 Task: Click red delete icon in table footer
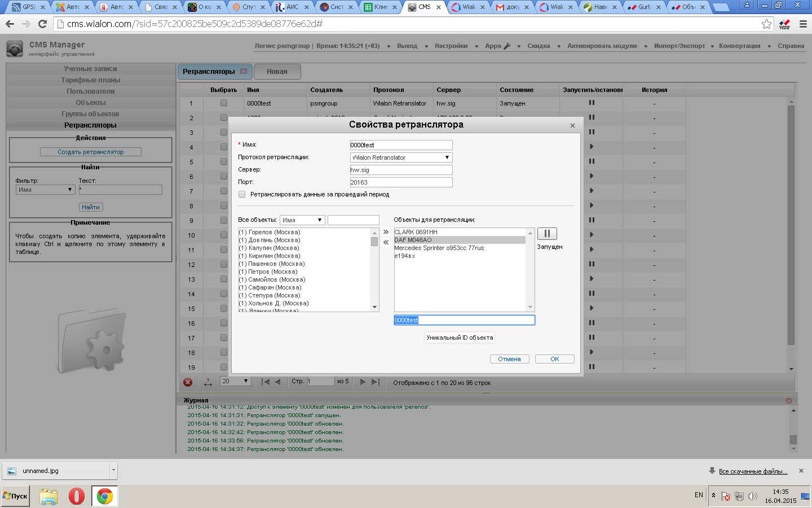pos(188,382)
